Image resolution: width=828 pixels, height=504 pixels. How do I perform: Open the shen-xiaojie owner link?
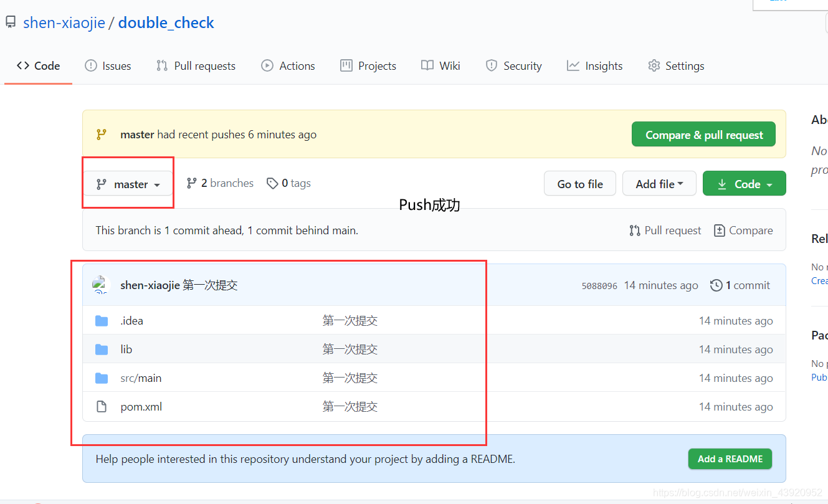coord(64,23)
